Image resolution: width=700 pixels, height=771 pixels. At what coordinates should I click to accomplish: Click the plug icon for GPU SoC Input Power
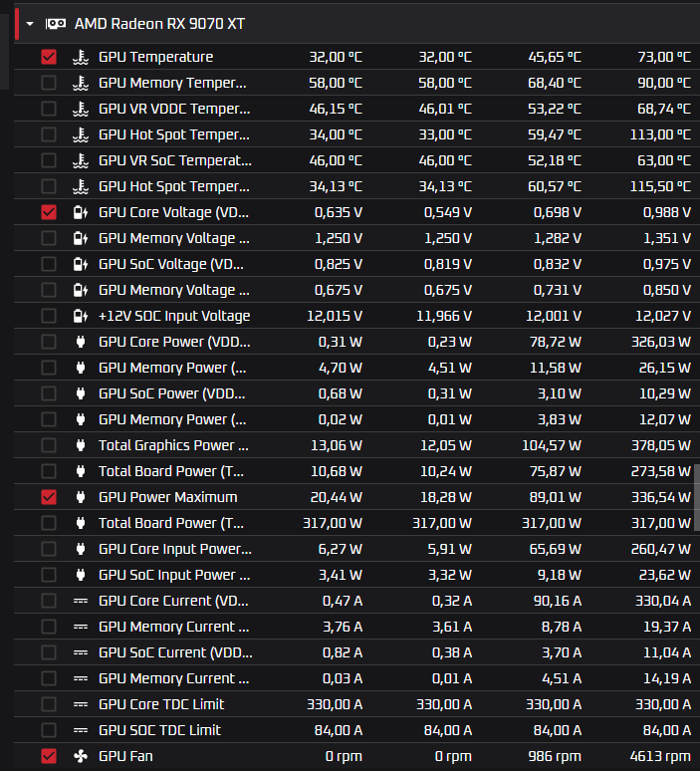81,575
